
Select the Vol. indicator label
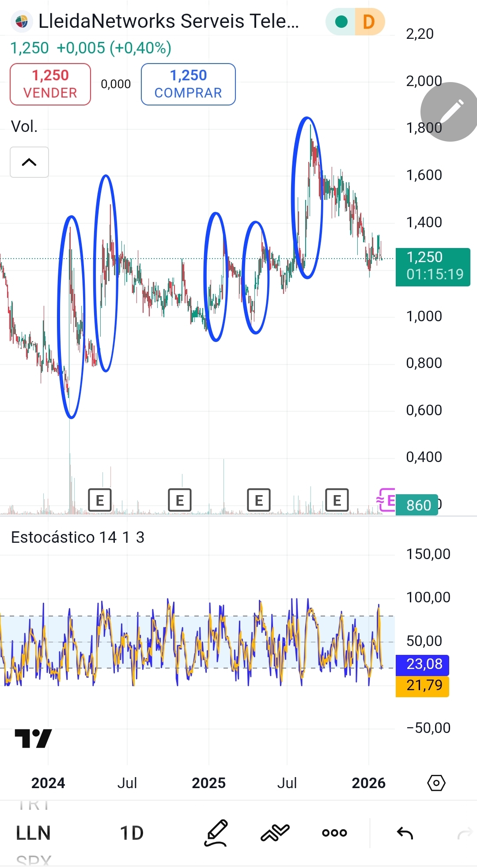click(24, 127)
